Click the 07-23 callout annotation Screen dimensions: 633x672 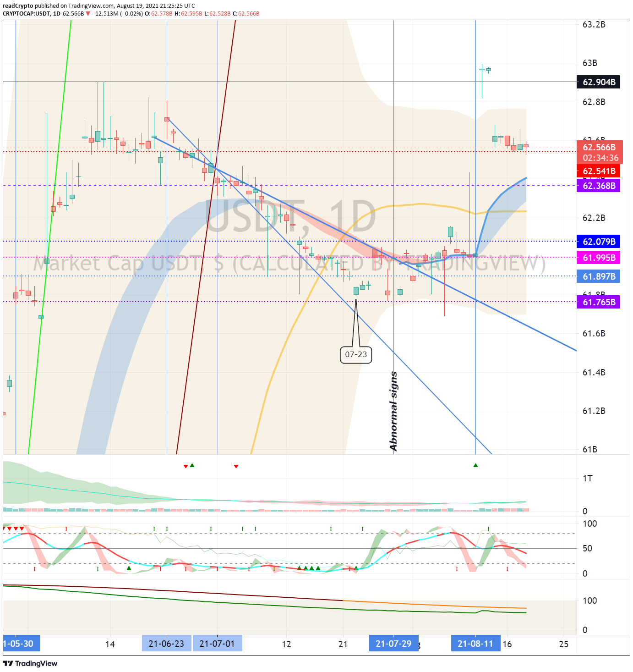pos(356,354)
